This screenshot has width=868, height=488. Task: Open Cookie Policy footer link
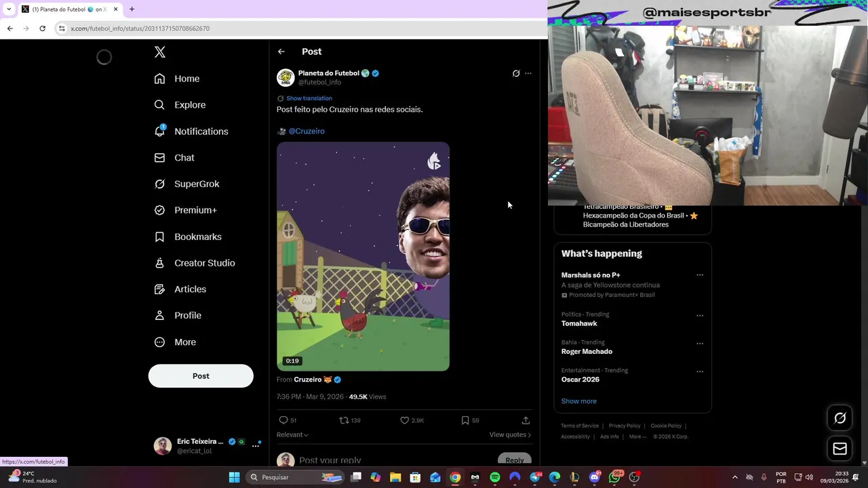click(x=666, y=426)
